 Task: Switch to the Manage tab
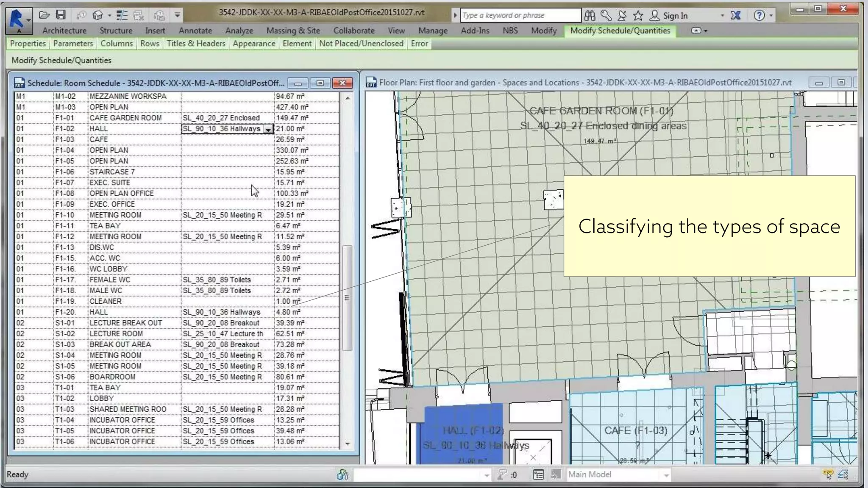coord(433,30)
